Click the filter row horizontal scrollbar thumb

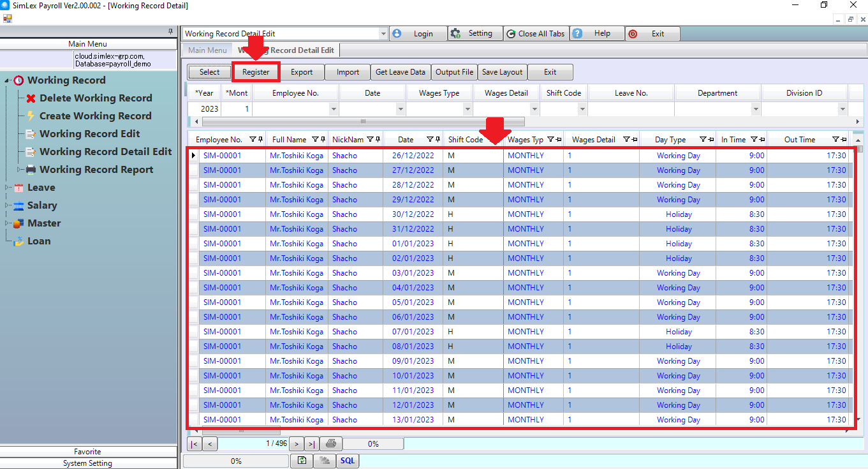(x=363, y=121)
